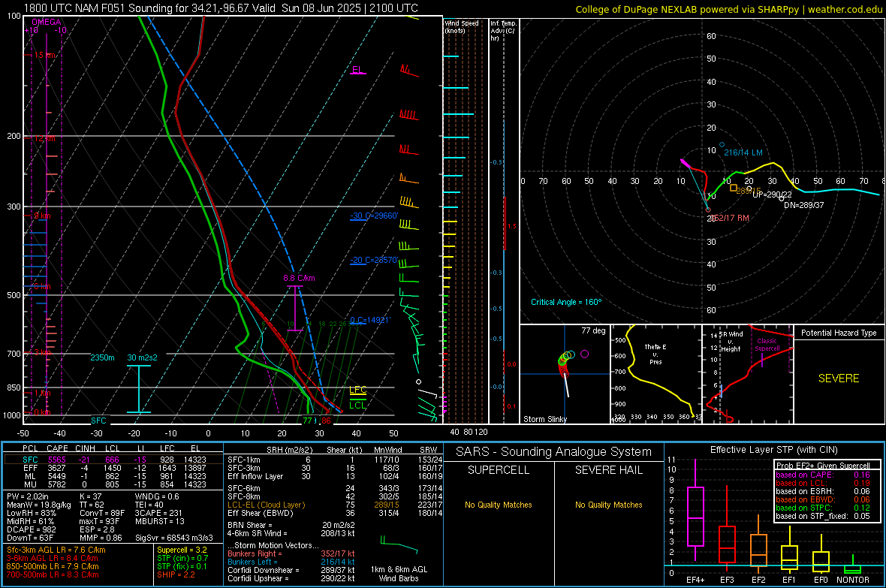Select the 216/14 LM hodograph label
The image size is (886, 588).
click(743, 152)
